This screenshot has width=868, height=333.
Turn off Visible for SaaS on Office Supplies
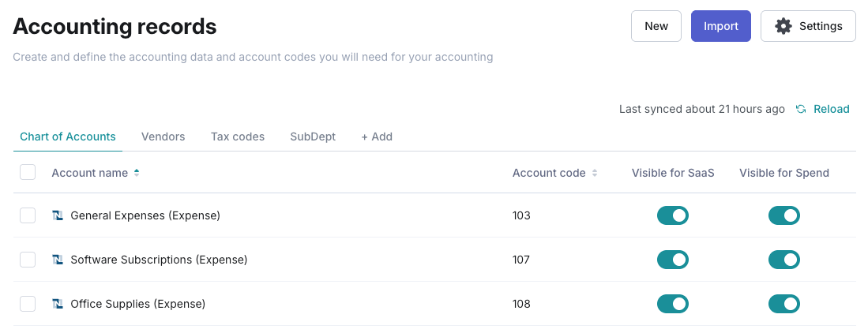[673, 304]
